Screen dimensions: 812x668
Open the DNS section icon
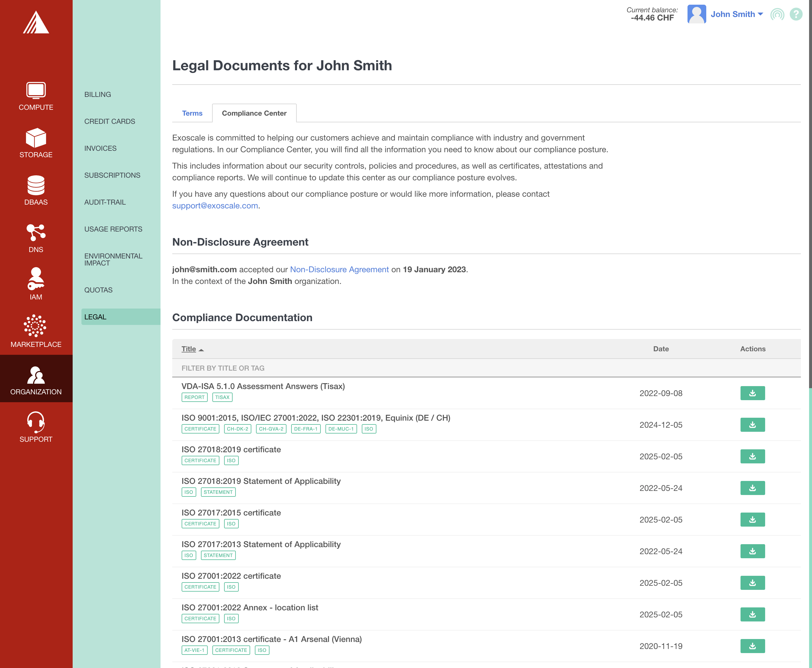[36, 233]
